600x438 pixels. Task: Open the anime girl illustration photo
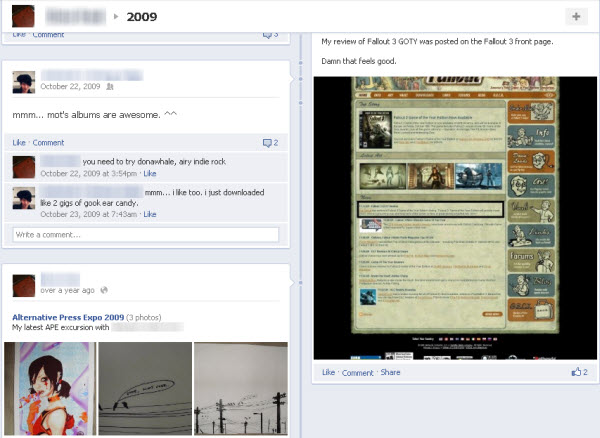tap(47, 389)
